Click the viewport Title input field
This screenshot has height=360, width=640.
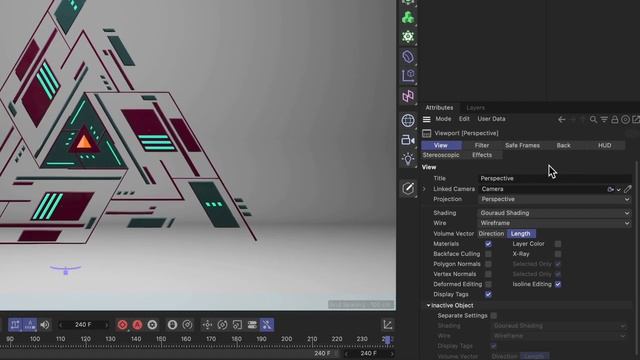[554, 178]
